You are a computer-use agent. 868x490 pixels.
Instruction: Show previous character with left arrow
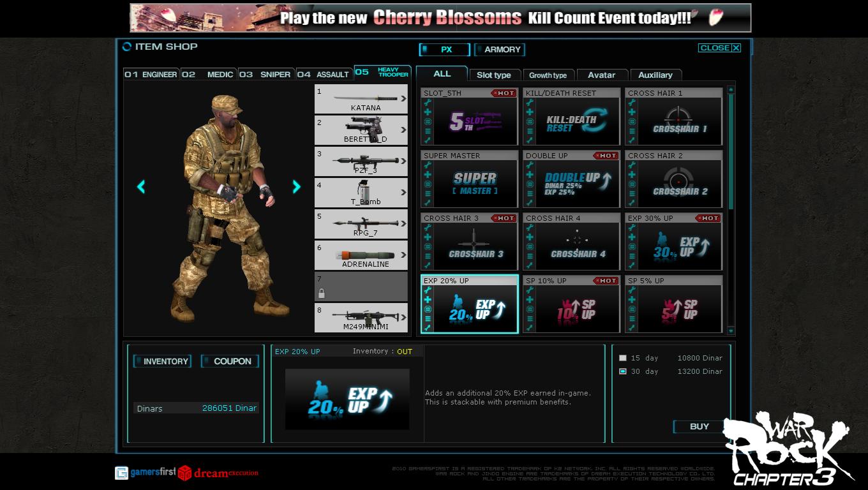coord(141,186)
